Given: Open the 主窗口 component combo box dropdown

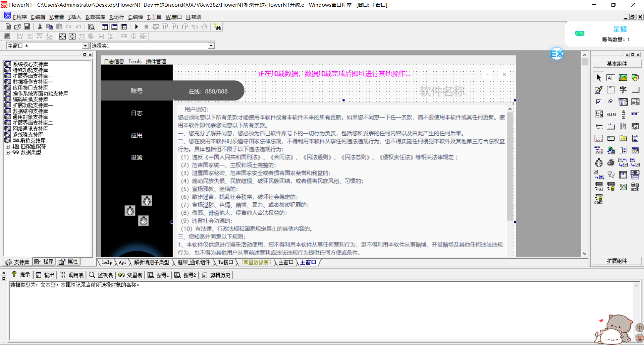Looking at the screenshot, I should (85, 46).
